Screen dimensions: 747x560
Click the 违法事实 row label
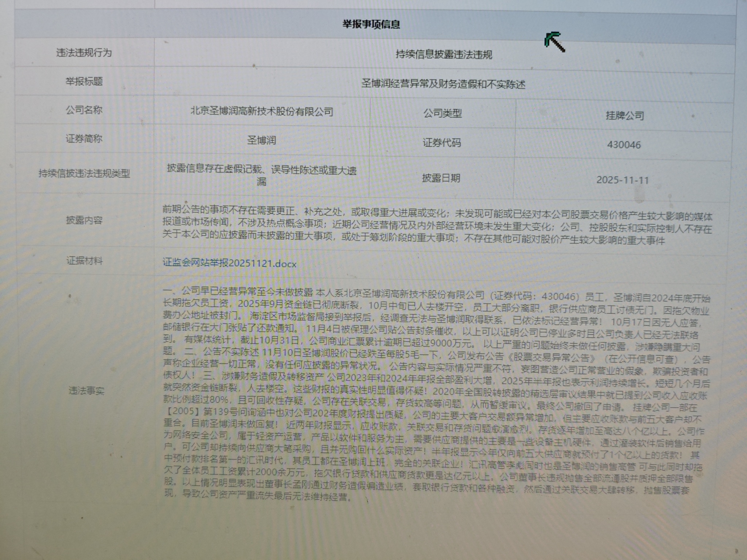tap(86, 391)
